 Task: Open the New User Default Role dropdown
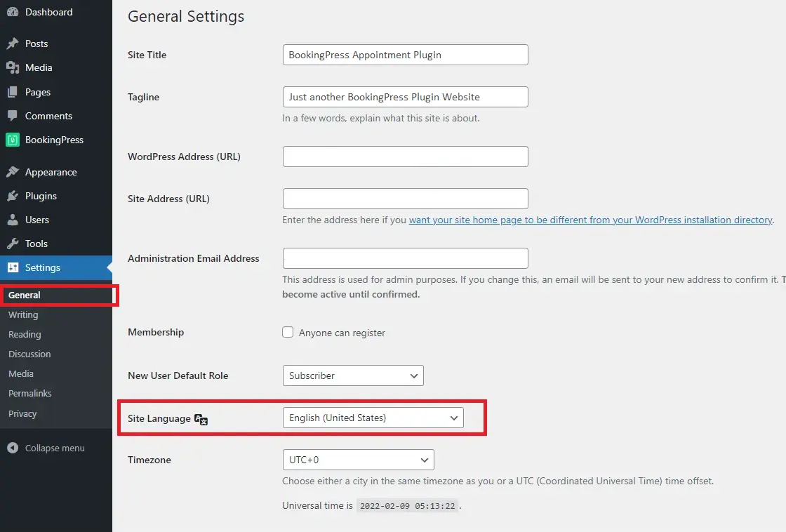click(x=353, y=375)
